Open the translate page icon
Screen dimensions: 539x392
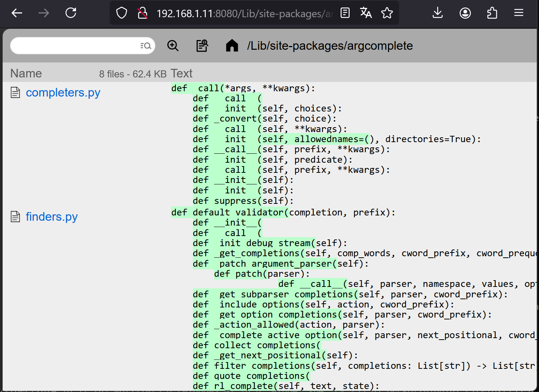(366, 13)
